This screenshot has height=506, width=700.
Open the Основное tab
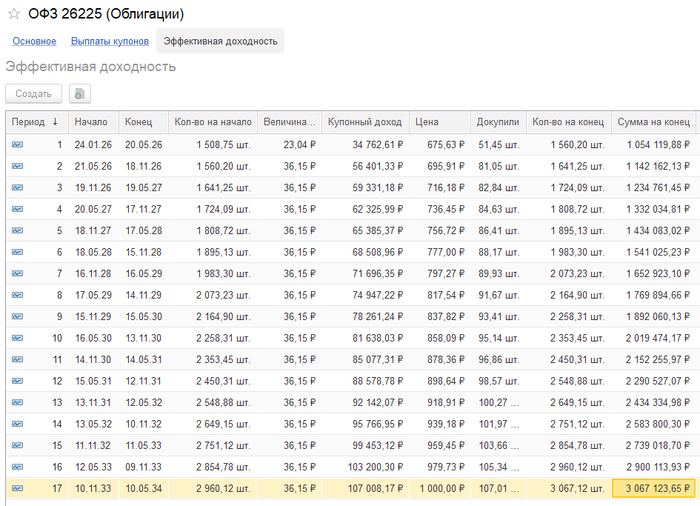pyautogui.click(x=34, y=41)
